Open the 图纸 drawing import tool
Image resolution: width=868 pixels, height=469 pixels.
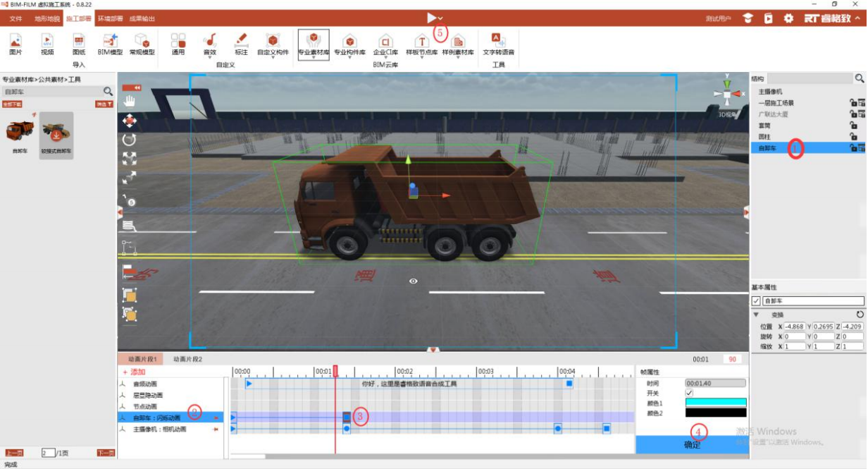click(79, 44)
